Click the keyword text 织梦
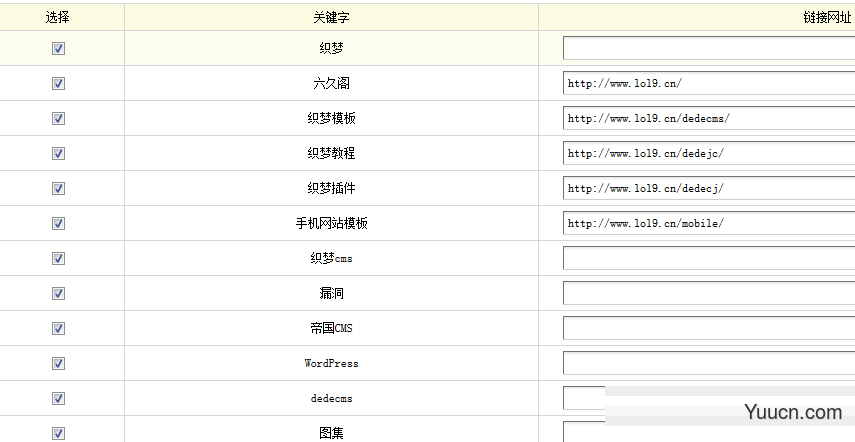 coord(331,49)
